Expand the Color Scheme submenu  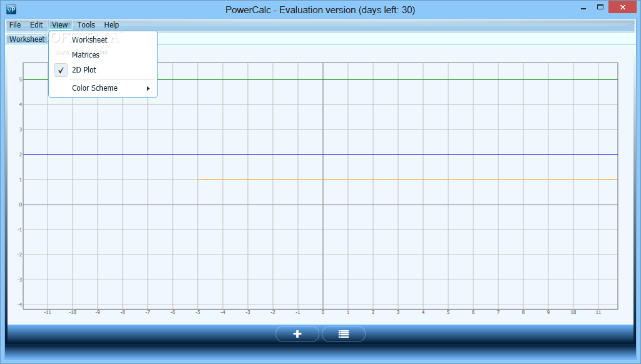tap(103, 88)
